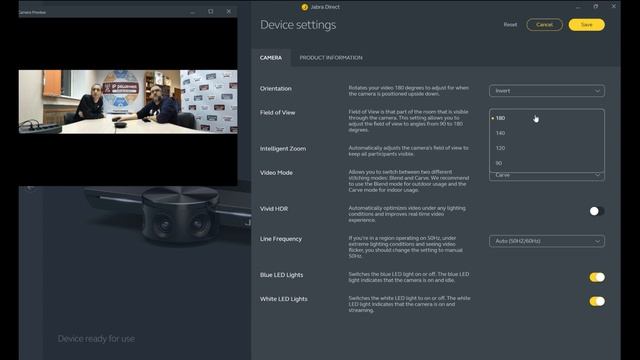
Task: Click the Vivid HDR label
Action: [274, 209]
